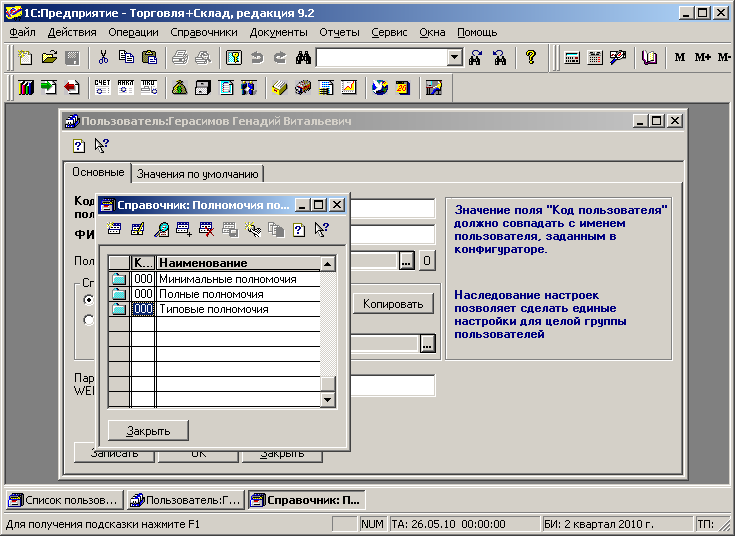Click the yellow question mark Help icon
This screenshot has width=735, height=536.
coord(531,57)
